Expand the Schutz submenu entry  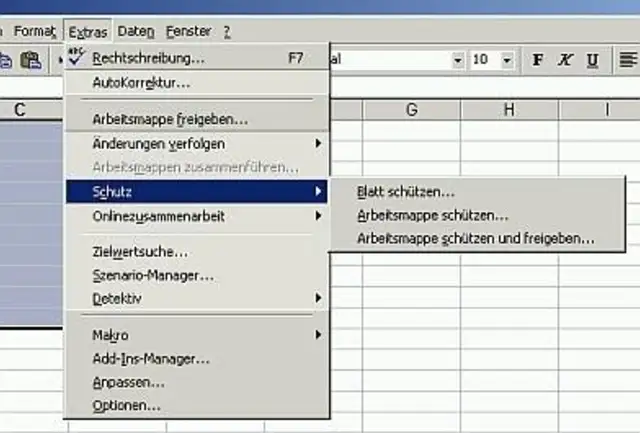pyautogui.click(x=197, y=191)
